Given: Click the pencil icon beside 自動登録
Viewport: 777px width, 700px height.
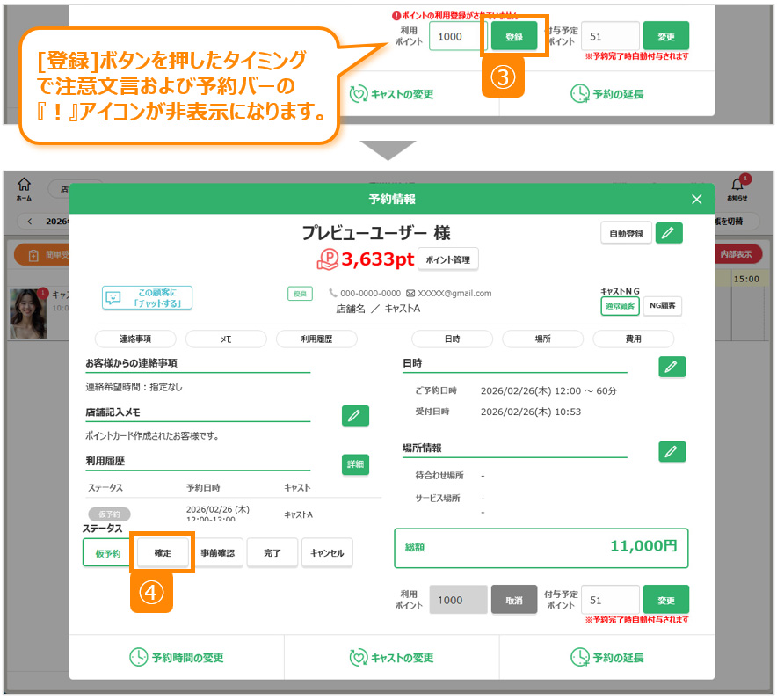Looking at the screenshot, I should pos(669,233).
